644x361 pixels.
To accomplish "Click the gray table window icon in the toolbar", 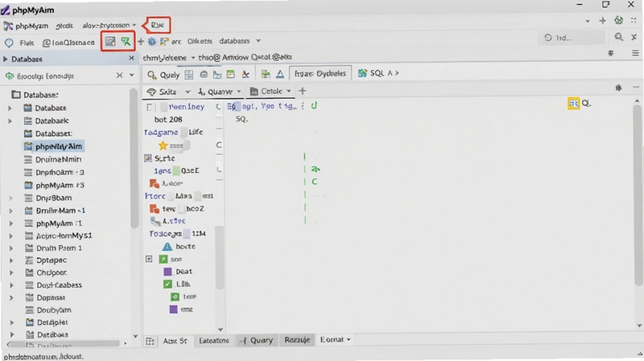I will click(110, 41).
